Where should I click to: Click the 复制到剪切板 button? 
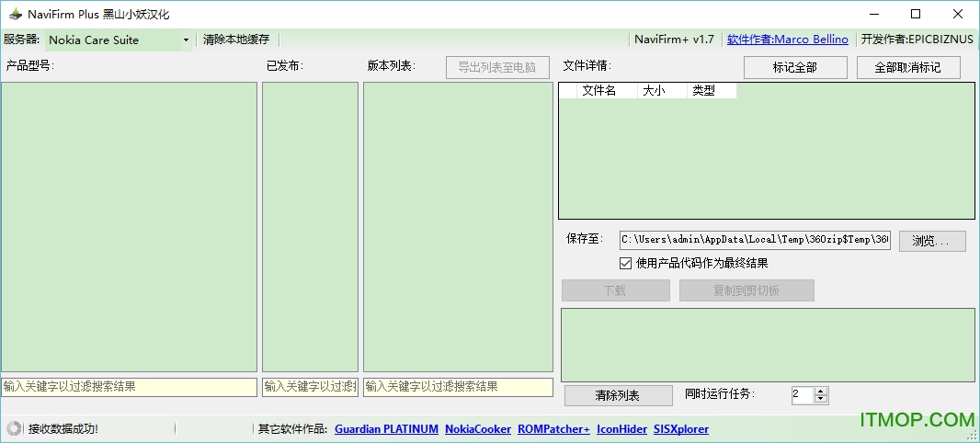tap(746, 290)
